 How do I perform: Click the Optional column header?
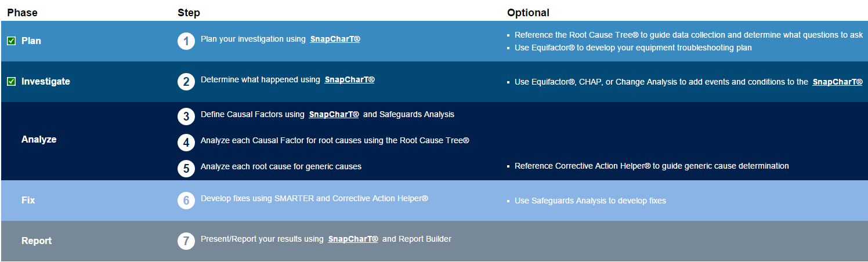[x=528, y=12]
